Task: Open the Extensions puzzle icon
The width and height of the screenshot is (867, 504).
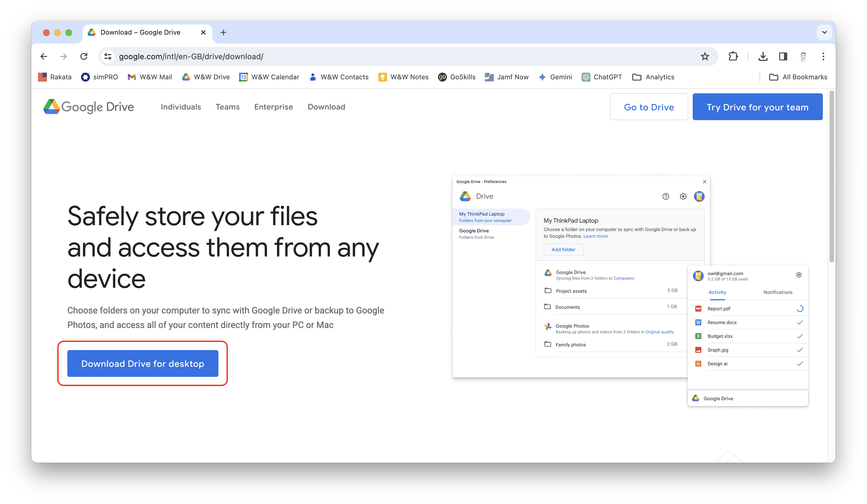Action: pos(733,56)
